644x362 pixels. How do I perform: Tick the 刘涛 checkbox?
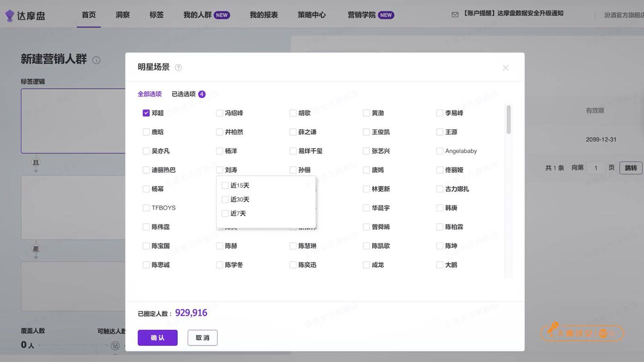point(219,170)
